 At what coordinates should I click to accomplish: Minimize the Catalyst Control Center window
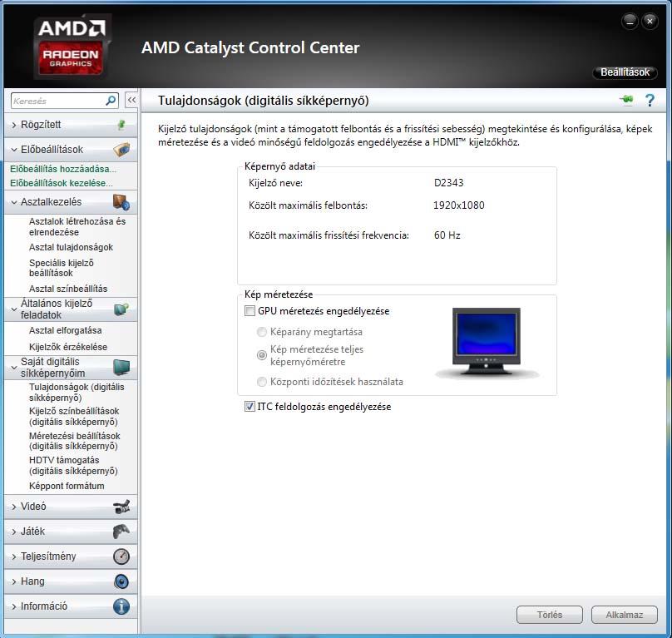(x=630, y=21)
